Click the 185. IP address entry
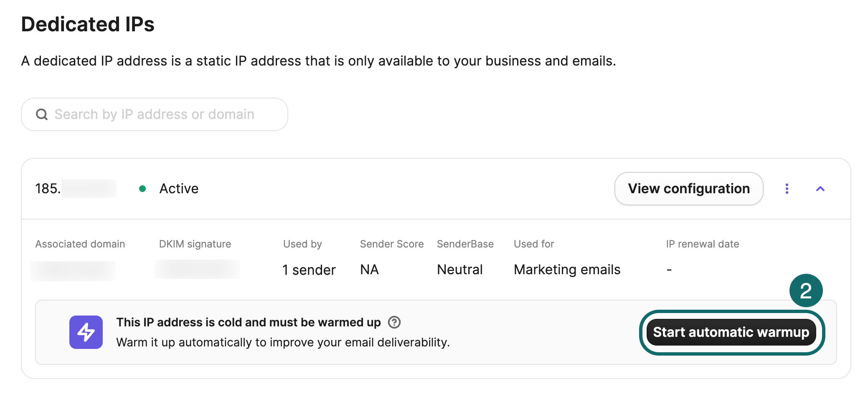This screenshot has height=394, width=868. pyautogui.click(x=75, y=189)
